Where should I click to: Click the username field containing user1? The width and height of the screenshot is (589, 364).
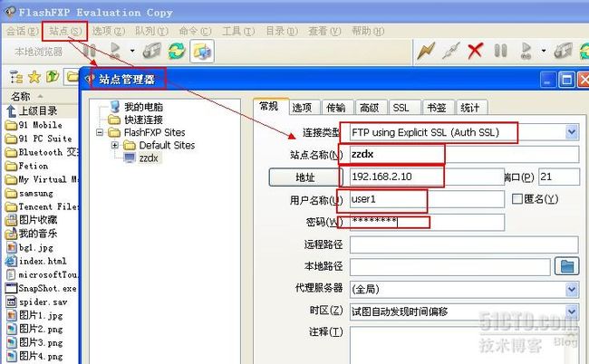coord(427,199)
